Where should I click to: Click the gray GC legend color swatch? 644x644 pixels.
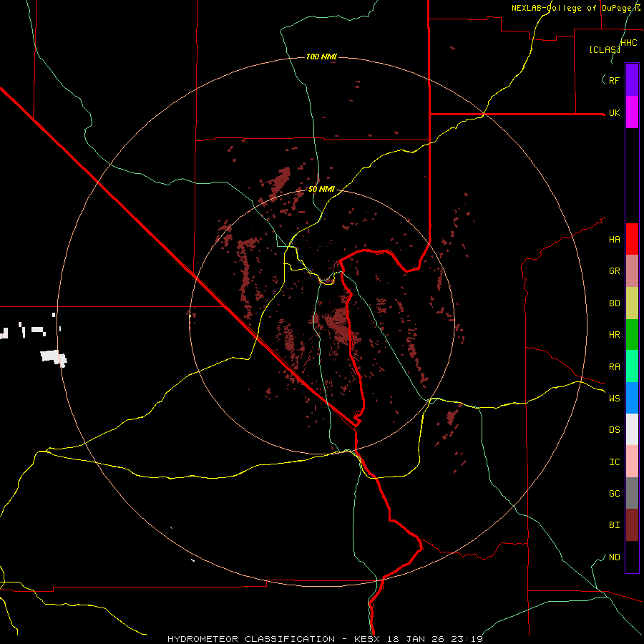[x=632, y=493]
